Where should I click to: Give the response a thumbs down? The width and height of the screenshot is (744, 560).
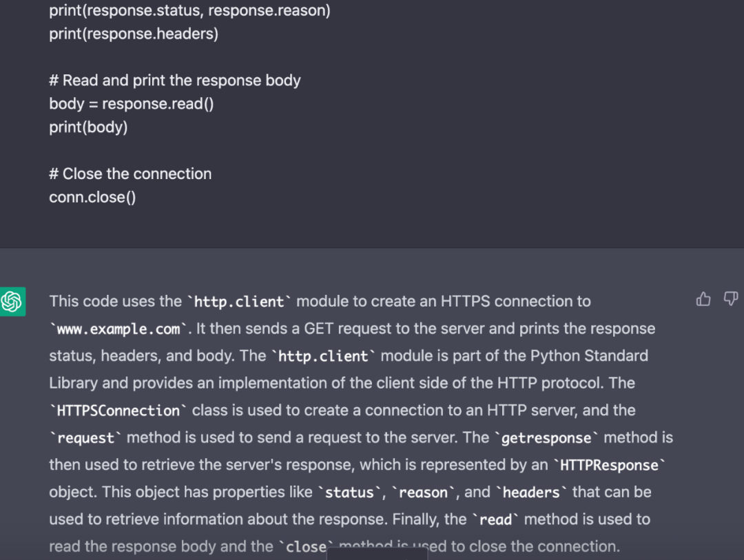[x=730, y=299]
